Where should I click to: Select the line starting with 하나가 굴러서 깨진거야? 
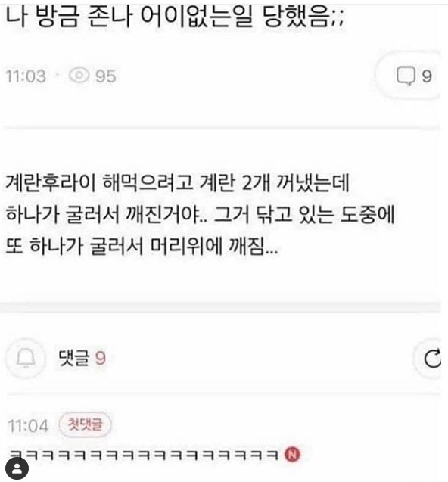coord(200,214)
